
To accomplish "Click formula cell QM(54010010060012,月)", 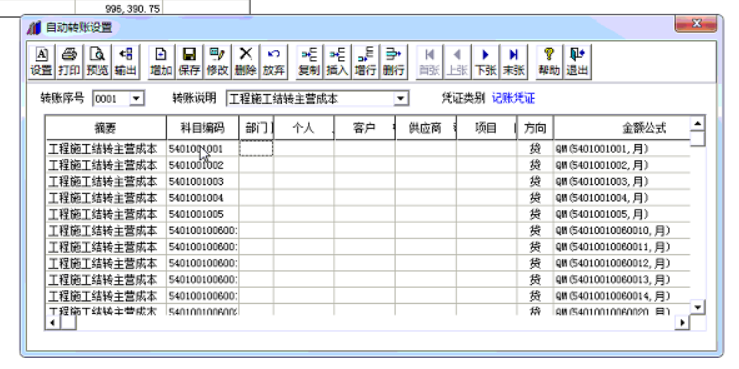I will coord(622,263).
